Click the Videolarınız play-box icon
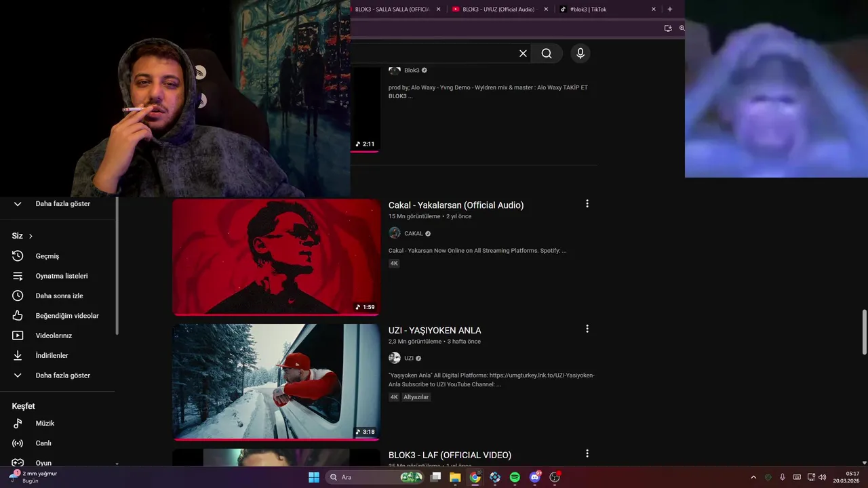 [18, 335]
